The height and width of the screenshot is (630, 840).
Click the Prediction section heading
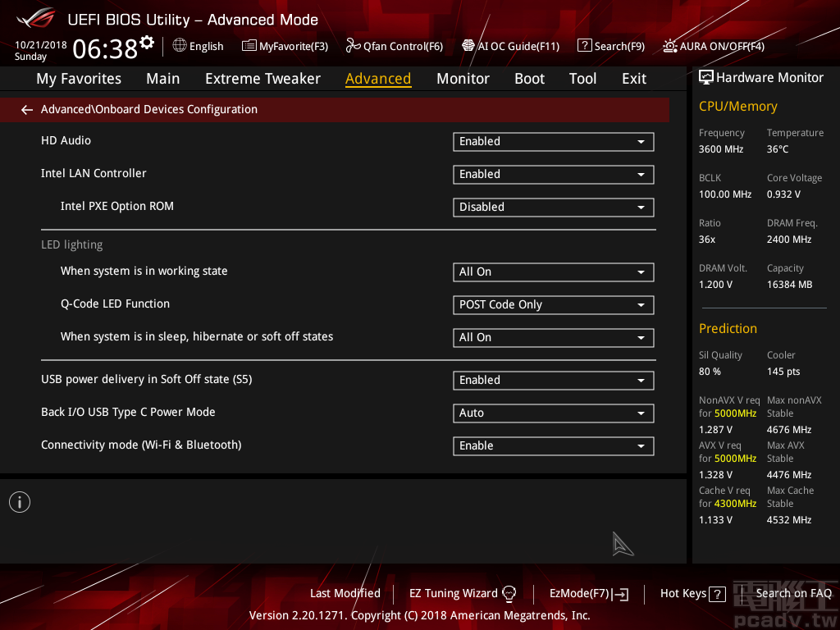click(x=728, y=328)
